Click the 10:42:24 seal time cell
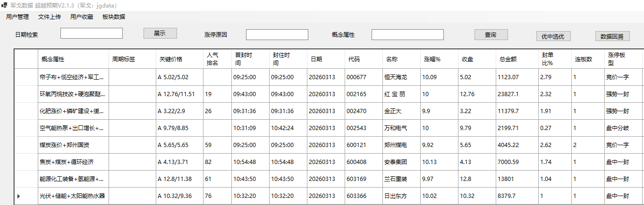The height and width of the screenshot is (205, 644). [x=288, y=128]
